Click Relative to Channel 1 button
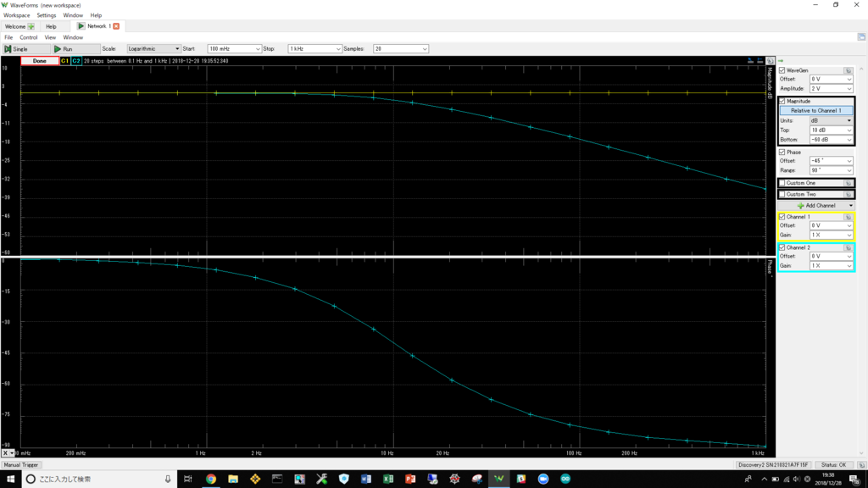The width and height of the screenshot is (868, 488). [x=816, y=111]
